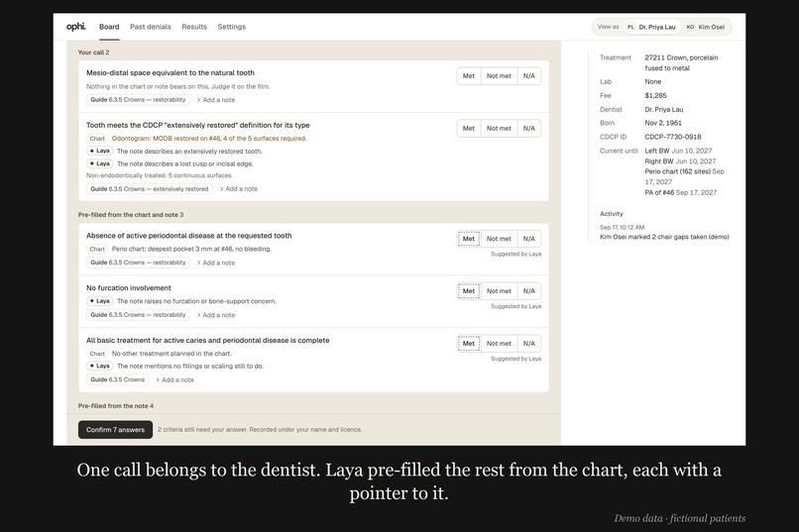Open Guide 6.3.5 Crowns restorability under Mesio-distal

click(x=138, y=100)
